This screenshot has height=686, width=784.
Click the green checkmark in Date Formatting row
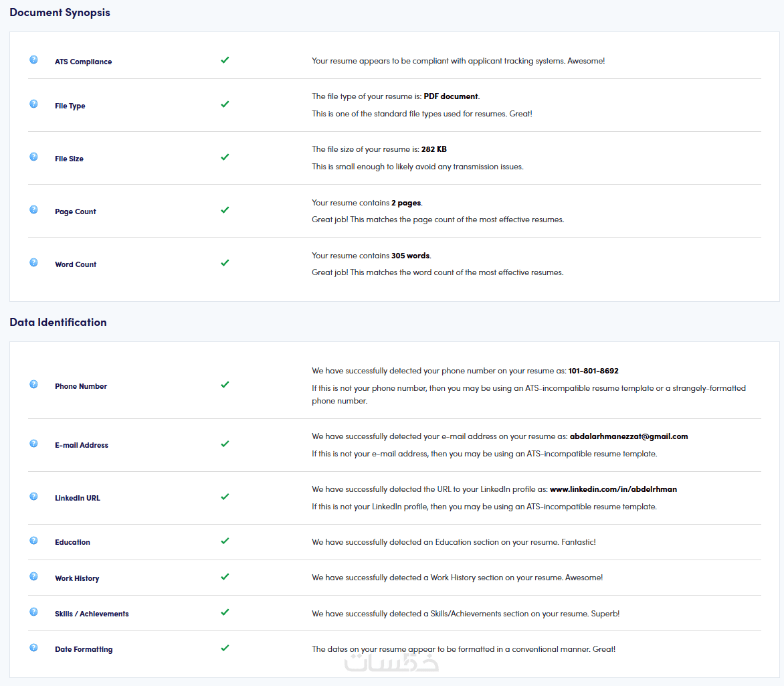click(225, 647)
